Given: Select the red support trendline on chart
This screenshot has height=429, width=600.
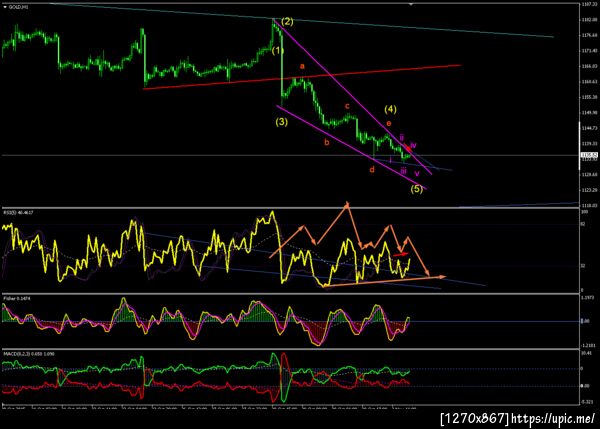Looking at the screenshot, I should [302, 77].
